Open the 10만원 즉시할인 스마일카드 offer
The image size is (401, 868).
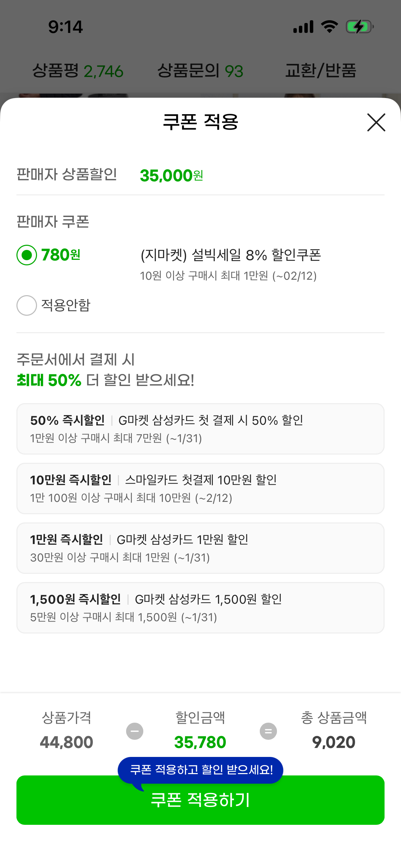(x=200, y=489)
